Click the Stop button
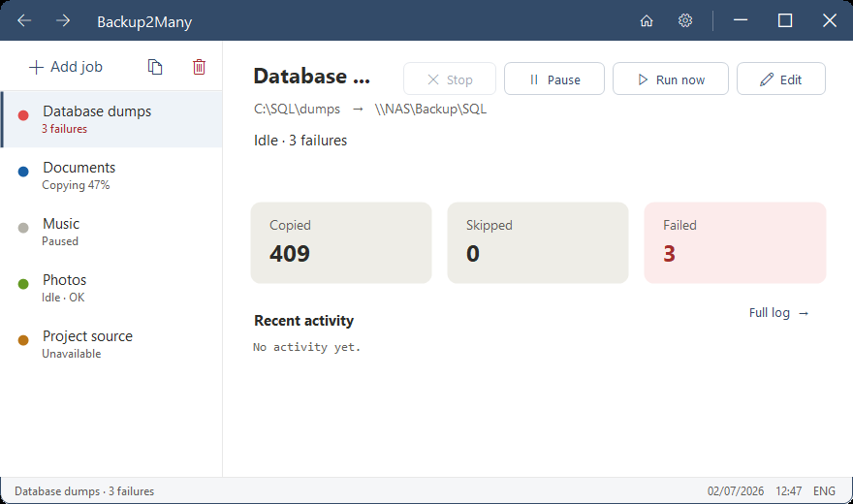Screen dimensions: 853x504 (450, 79)
